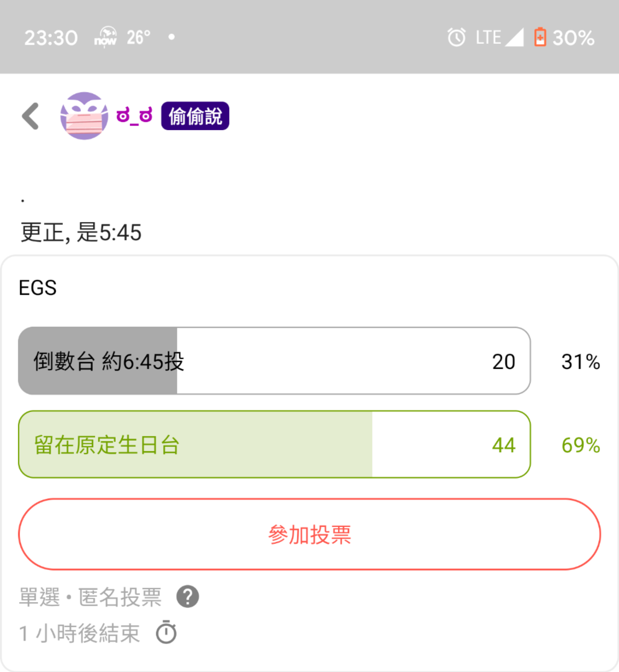Tap the now weather notification icon

[x=106, y=37]
